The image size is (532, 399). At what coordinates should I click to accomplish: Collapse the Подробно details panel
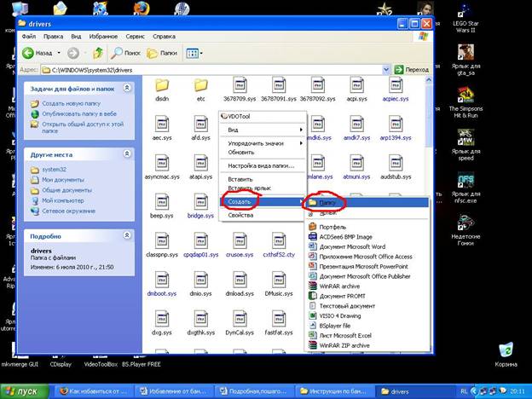[x=127, y=235]
